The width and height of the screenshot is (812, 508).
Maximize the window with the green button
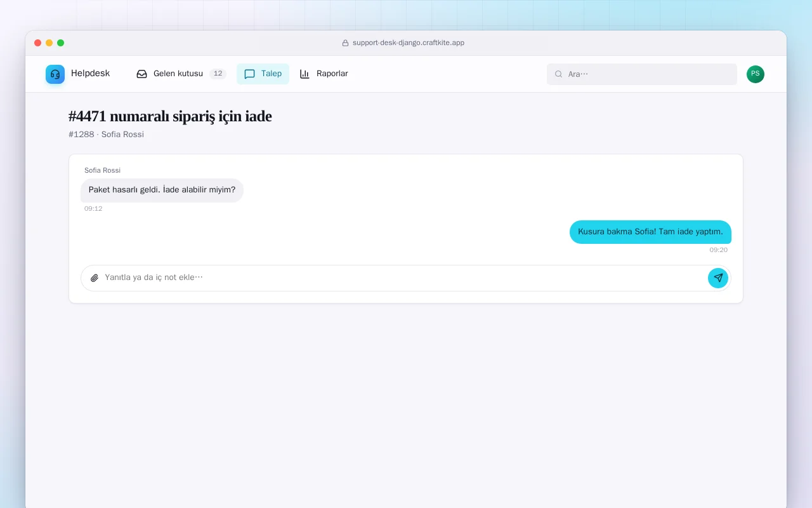click(61, 43)
